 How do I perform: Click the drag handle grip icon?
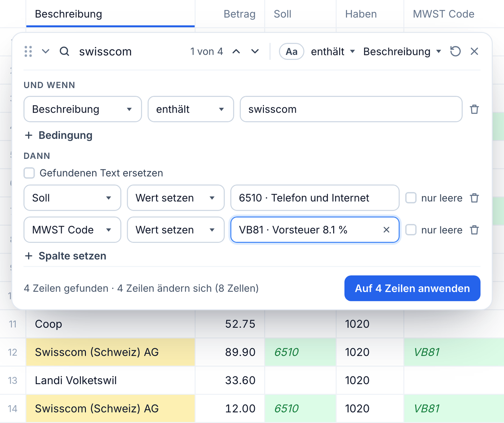(x=28, y=51)
